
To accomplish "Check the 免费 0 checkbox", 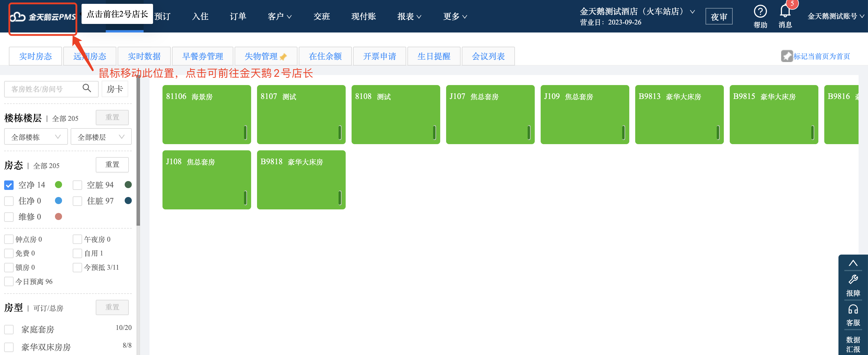I will pyautogui.click(x=9, y=253).
